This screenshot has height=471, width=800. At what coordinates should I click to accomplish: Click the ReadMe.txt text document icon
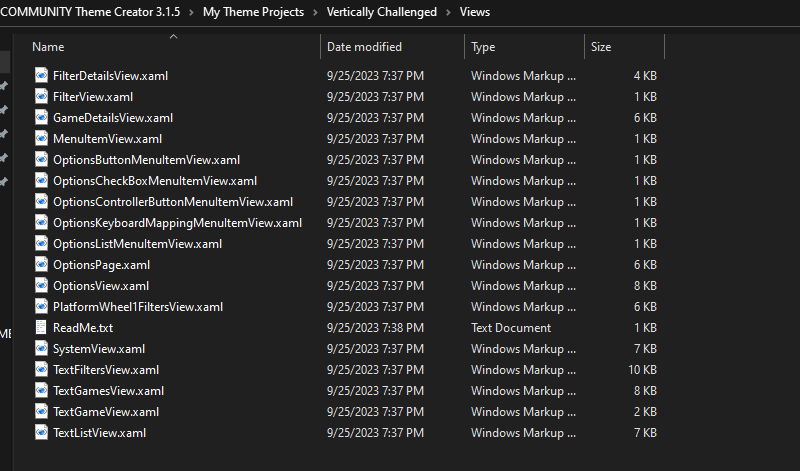(x=41, y=328)
